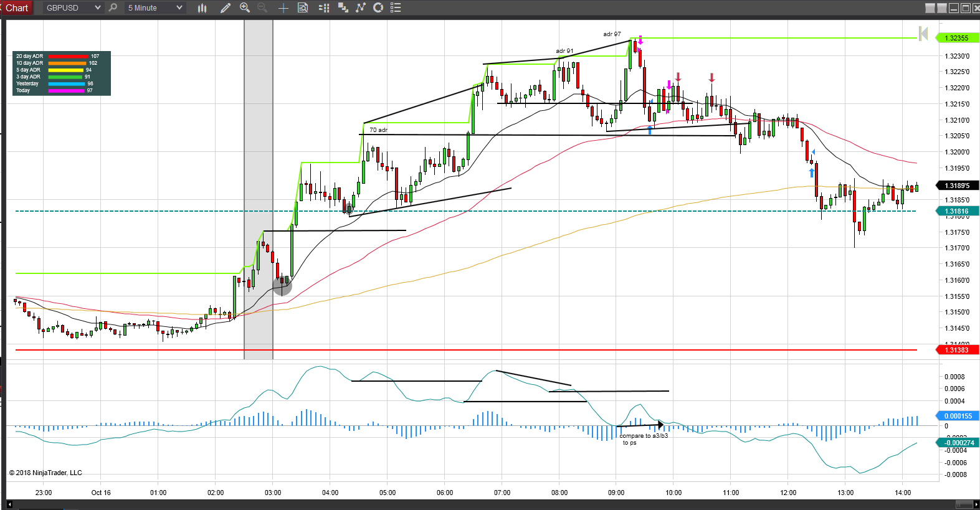Click the 'adr 91' chart annotation
980x510 pixels.
(564, 51)
